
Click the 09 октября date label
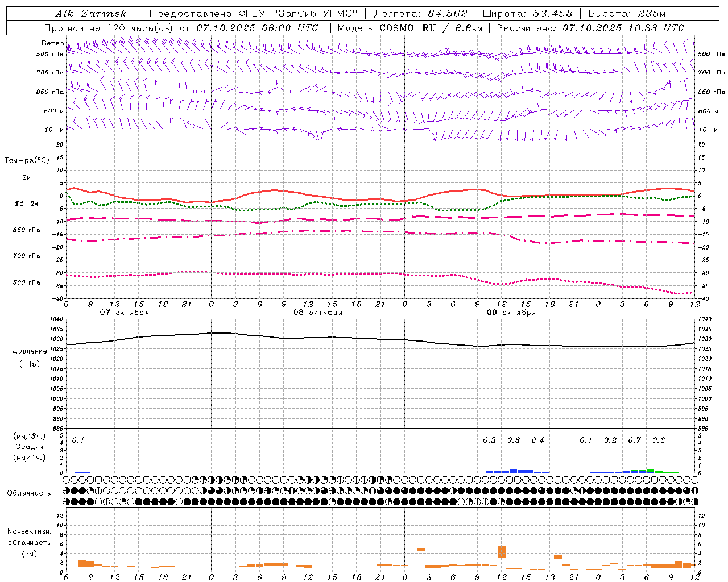click(511, 313)
